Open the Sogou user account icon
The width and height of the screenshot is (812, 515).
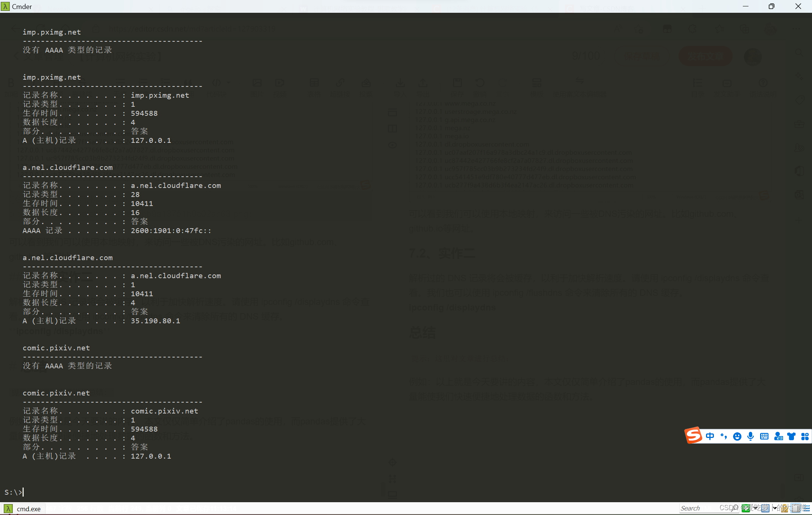tap(778, 436)
